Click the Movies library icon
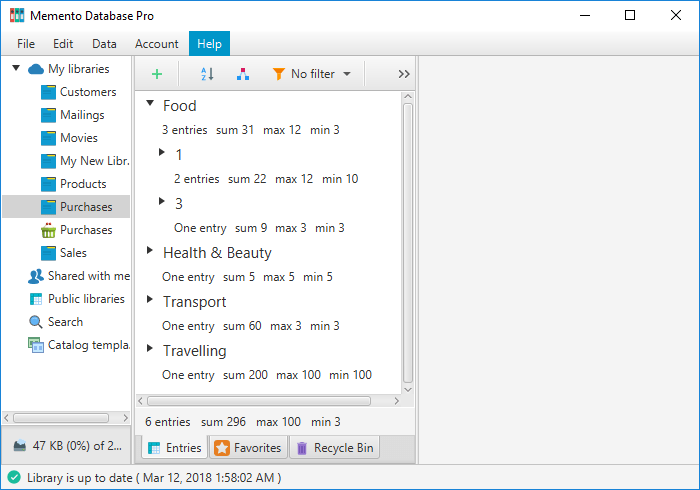The image size is (700, 490). 48,138
